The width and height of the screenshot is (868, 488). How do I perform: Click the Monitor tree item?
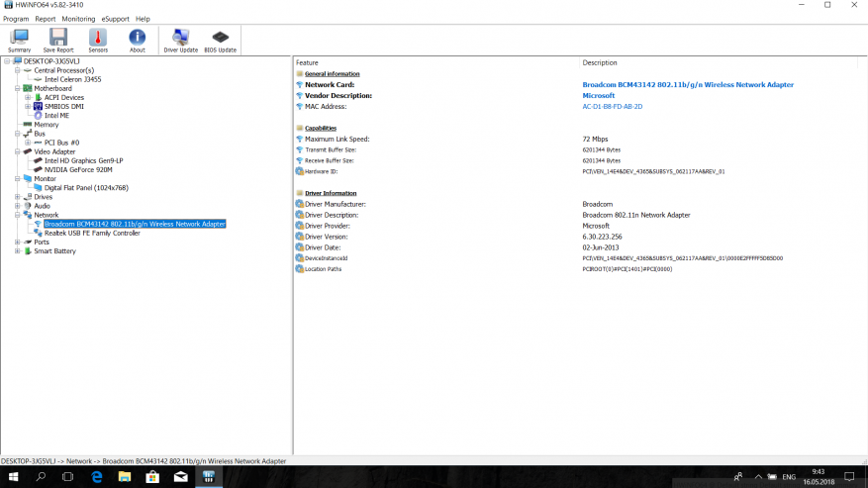[x=45, y=179]
